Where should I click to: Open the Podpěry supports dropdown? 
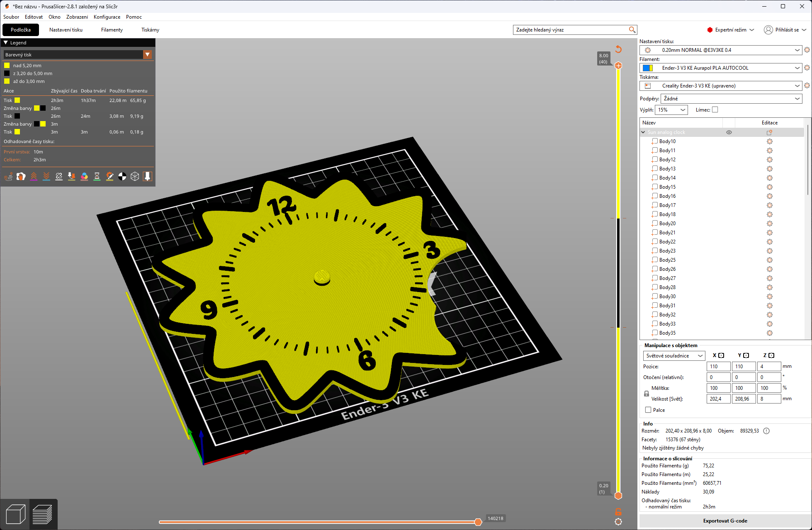(731, 99)
